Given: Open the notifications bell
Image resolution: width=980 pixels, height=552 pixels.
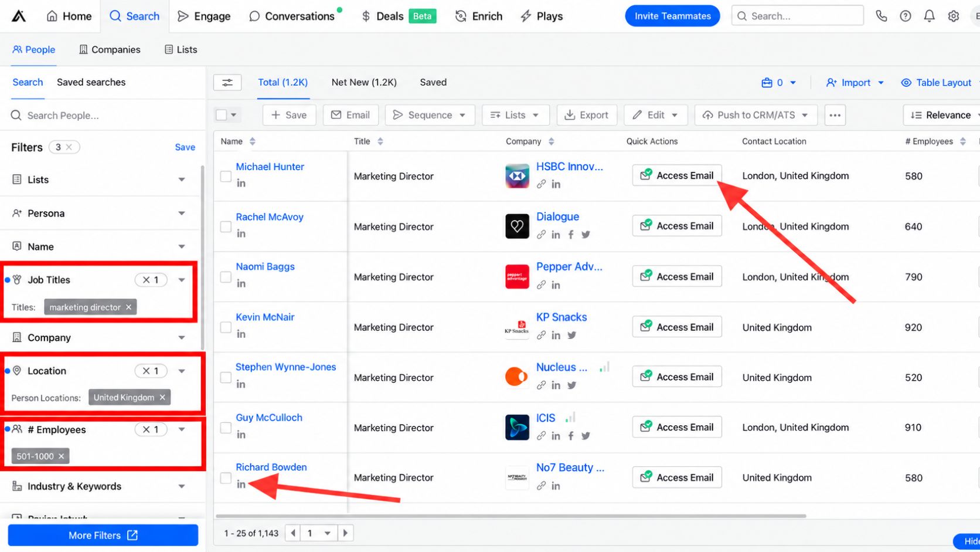Looking at the screenshot, I should tap(929, 16).
